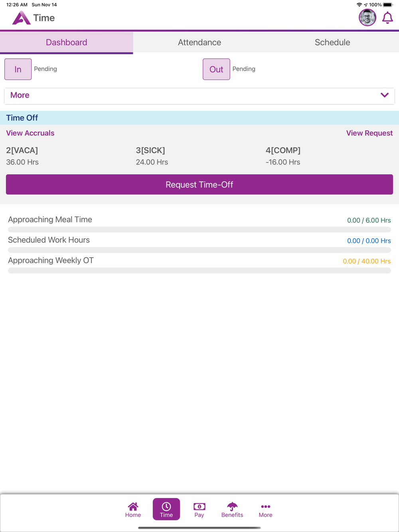Select the Time clock icon in bottom bar

tap(166, 509)
